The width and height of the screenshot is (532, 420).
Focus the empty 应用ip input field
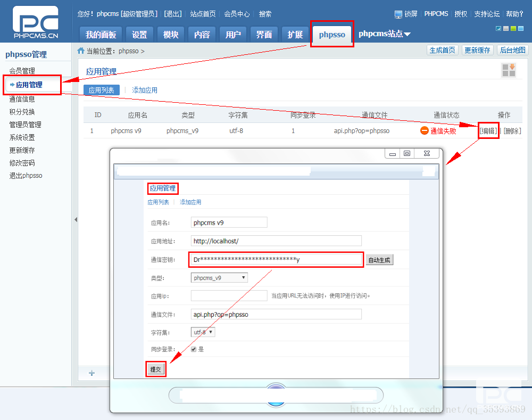point(229,296)
